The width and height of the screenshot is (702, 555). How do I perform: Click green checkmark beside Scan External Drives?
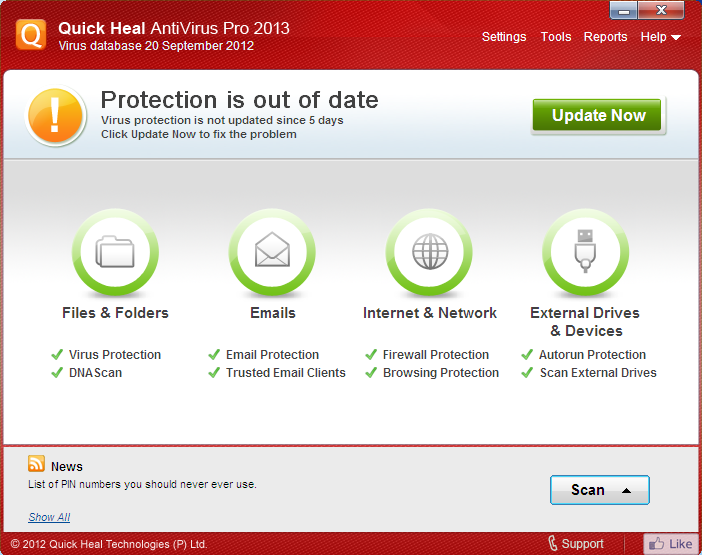pyautogui.click(x=527, y=372)
